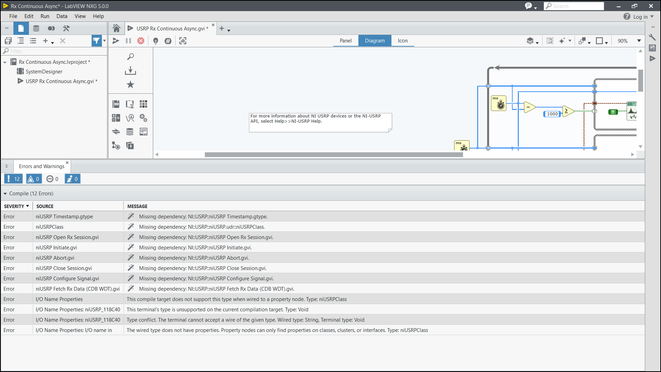This screenshot has width=661, height=372.
Task: Open the Project Files view icon
Action: (x=21, y=28)
